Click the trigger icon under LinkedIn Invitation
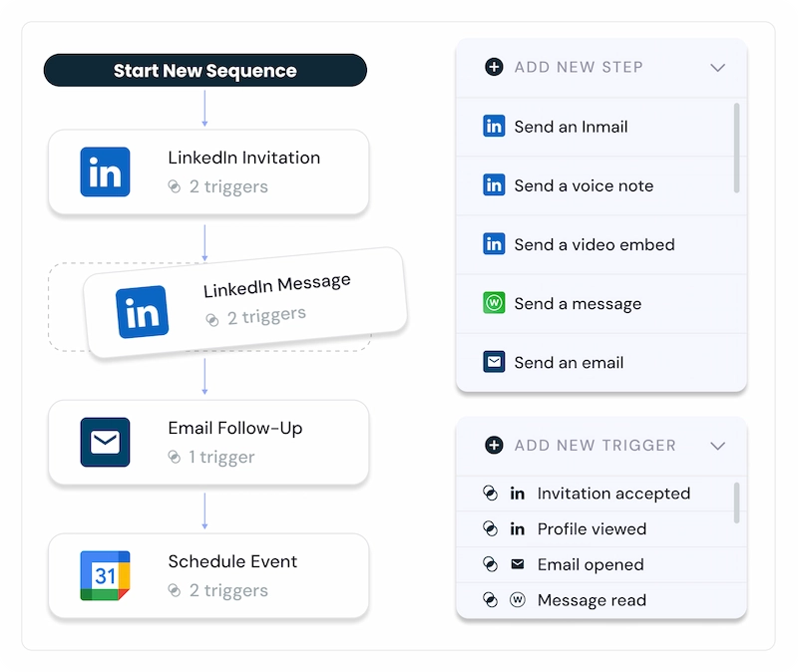798x672 pixels. [174, 186]
